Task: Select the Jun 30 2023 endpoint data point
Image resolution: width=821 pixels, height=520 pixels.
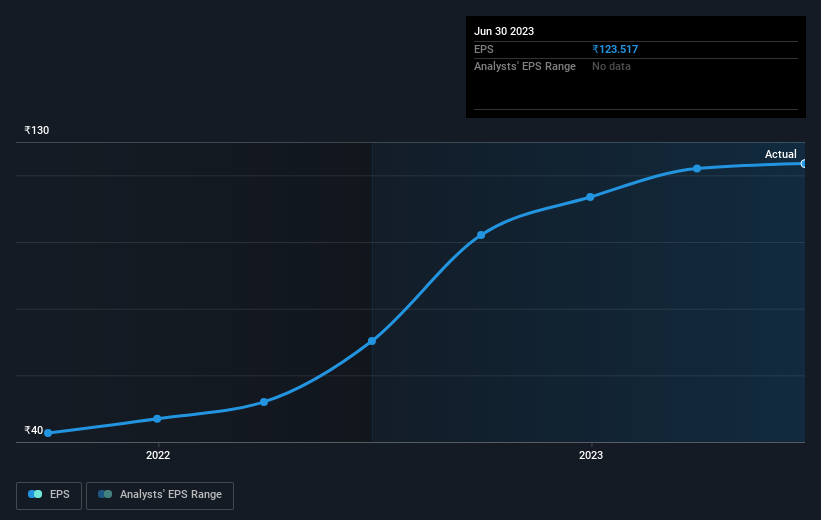Action: point(803,163)
